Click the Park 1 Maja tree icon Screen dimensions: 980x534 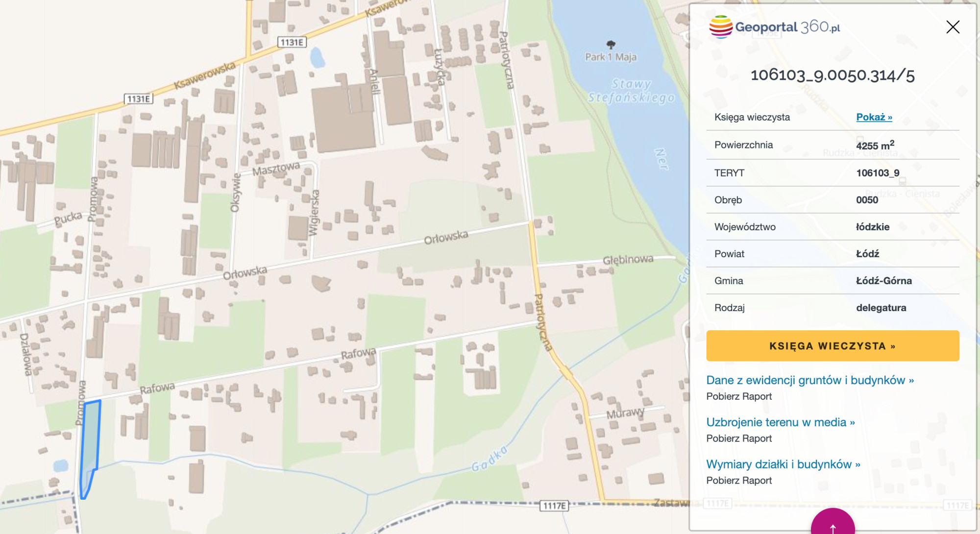(611, 45)
